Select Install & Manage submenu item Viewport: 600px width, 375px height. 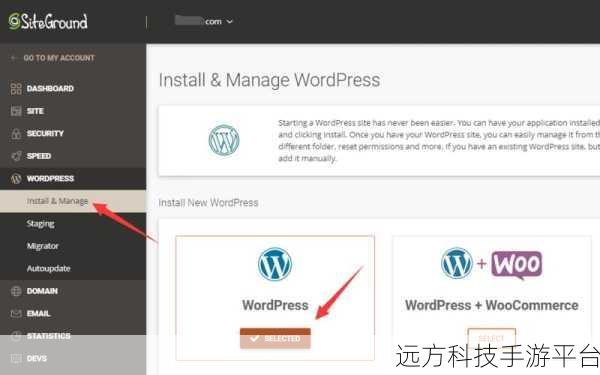[x=73, y=201]
